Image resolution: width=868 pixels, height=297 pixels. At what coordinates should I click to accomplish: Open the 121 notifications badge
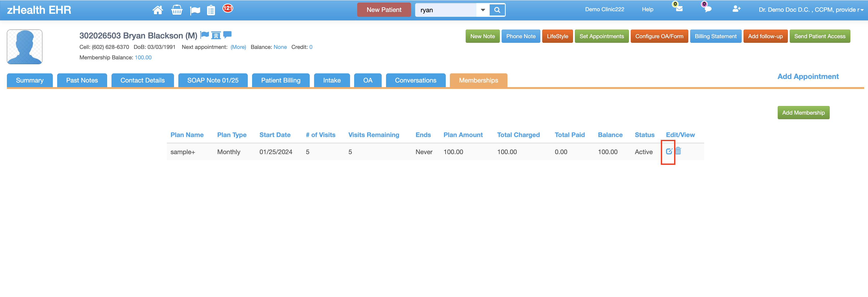(228, 8)
